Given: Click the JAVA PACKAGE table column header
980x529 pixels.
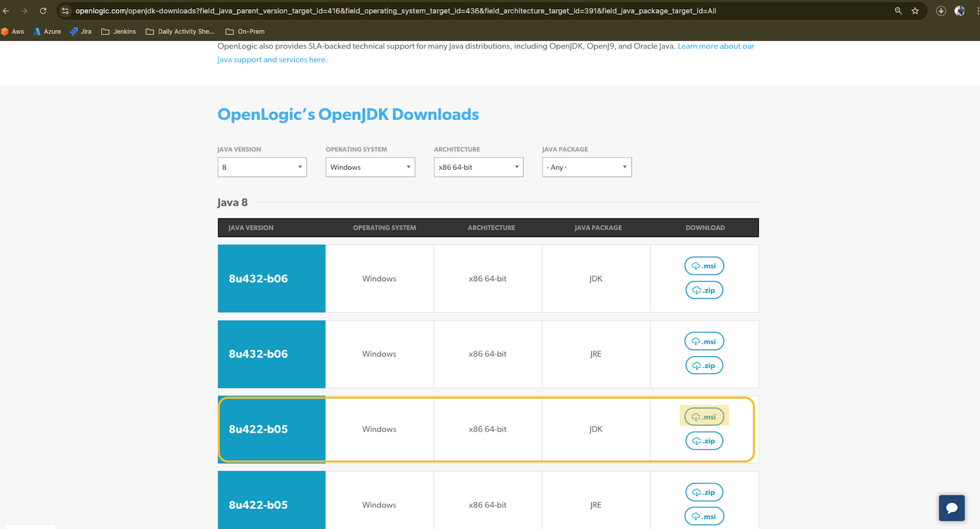Looking at the screenshot, I should [598, 227].
